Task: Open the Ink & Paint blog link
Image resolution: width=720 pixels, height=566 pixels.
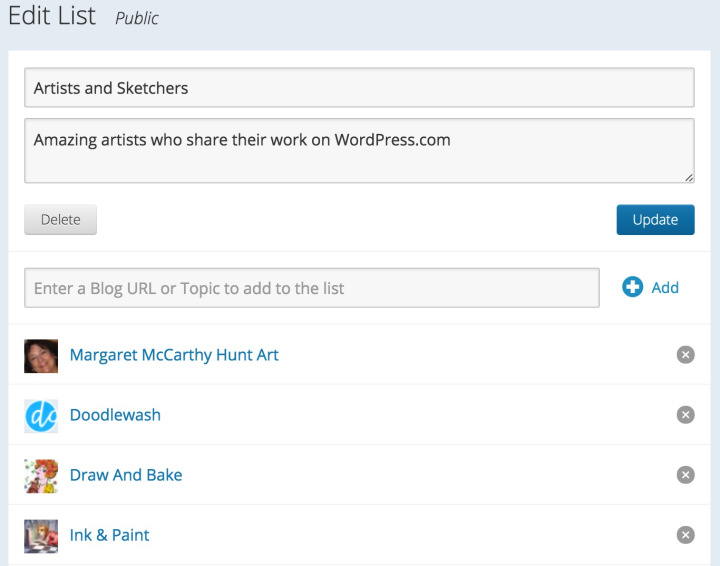Action: click(110, 535)
